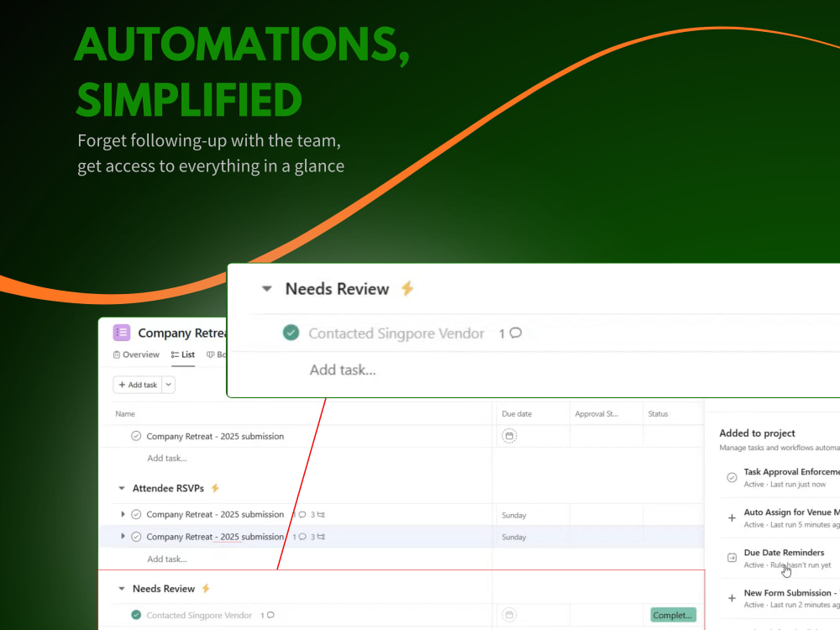Open the Auto Assign for Venue rule
This screenshot has height=630, width=840.
[x=792, y=518]
